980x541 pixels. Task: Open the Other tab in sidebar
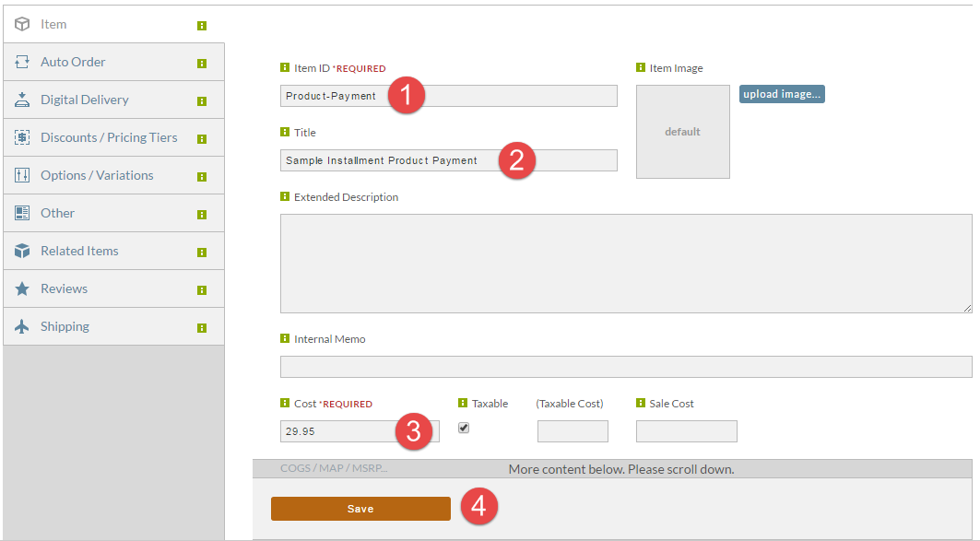(x=113, y=213)
